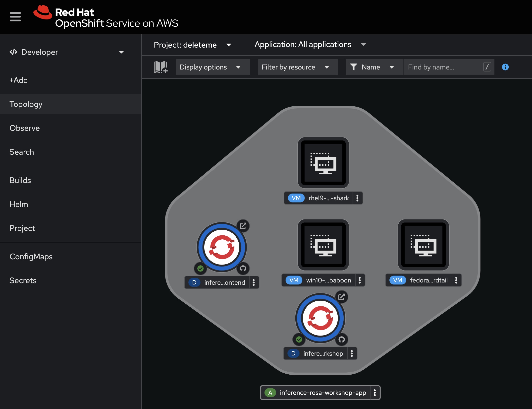Click the hamburger navigation menu icon
532x409 pixels.
pyautogui.click(x=15, y=17)
